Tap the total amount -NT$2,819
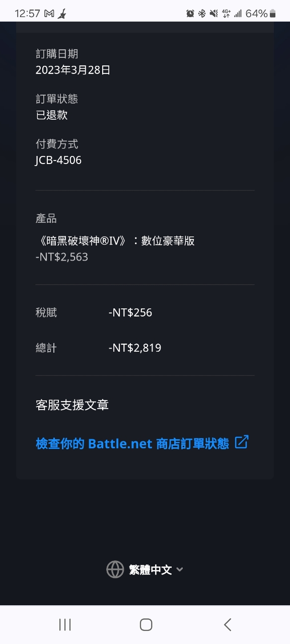Image resolution: width=290 pixels, height=644 pixels. click(x=135, y=348)
